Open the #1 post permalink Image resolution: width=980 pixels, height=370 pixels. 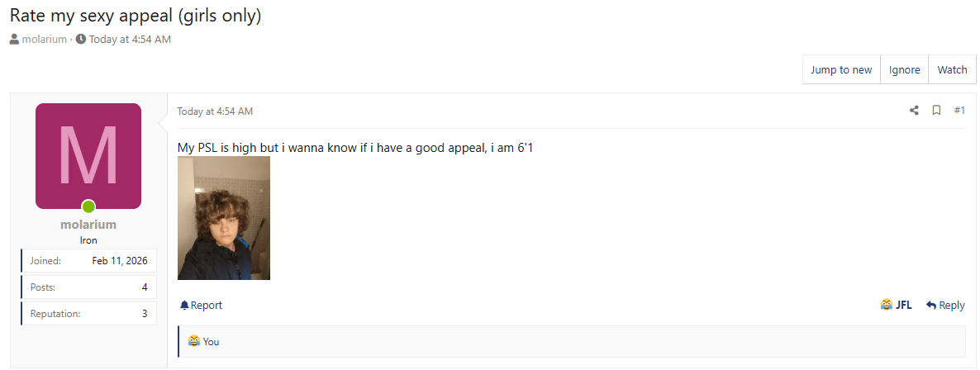[x=959, y=111]
